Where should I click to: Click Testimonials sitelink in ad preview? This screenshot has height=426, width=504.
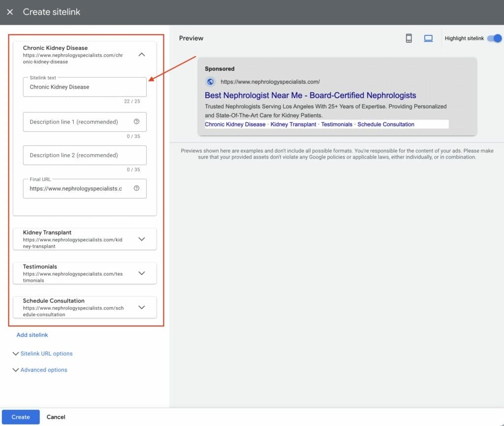click(337, 124)
